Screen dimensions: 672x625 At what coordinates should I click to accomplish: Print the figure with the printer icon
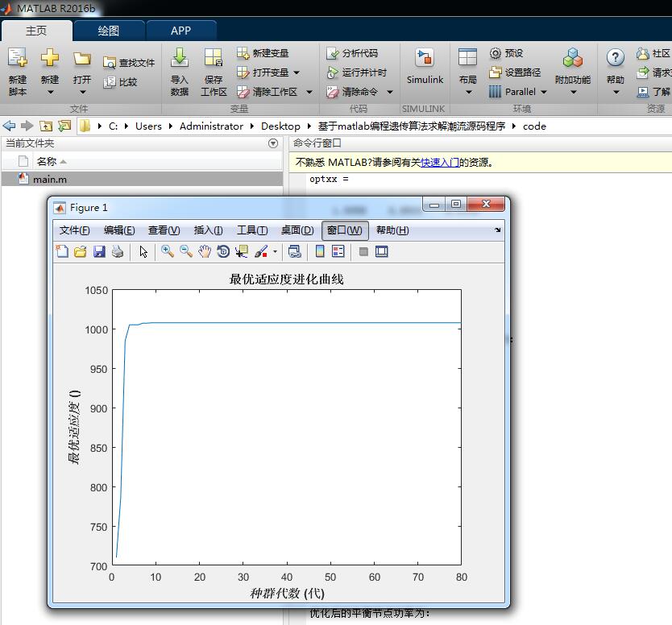(118, 251)
